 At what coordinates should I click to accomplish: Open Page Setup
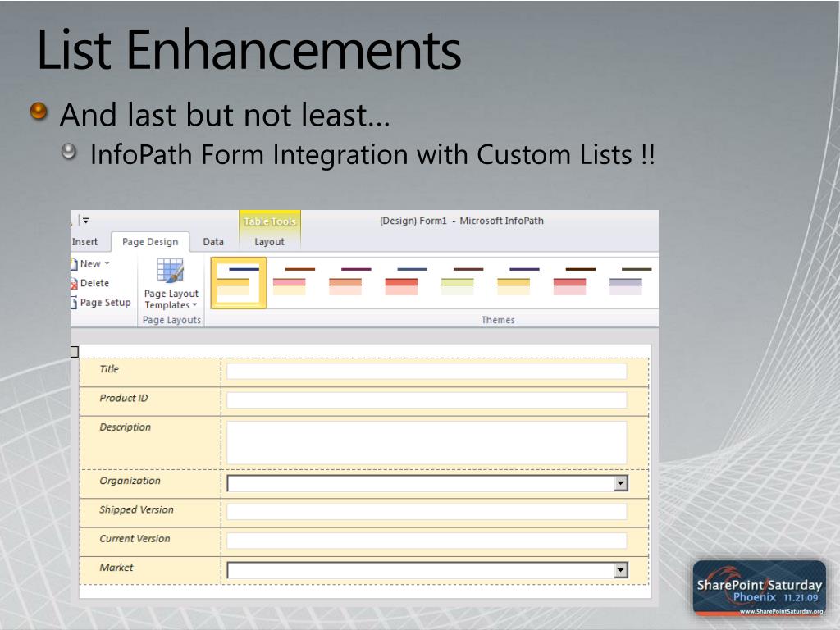coord(101,303)
